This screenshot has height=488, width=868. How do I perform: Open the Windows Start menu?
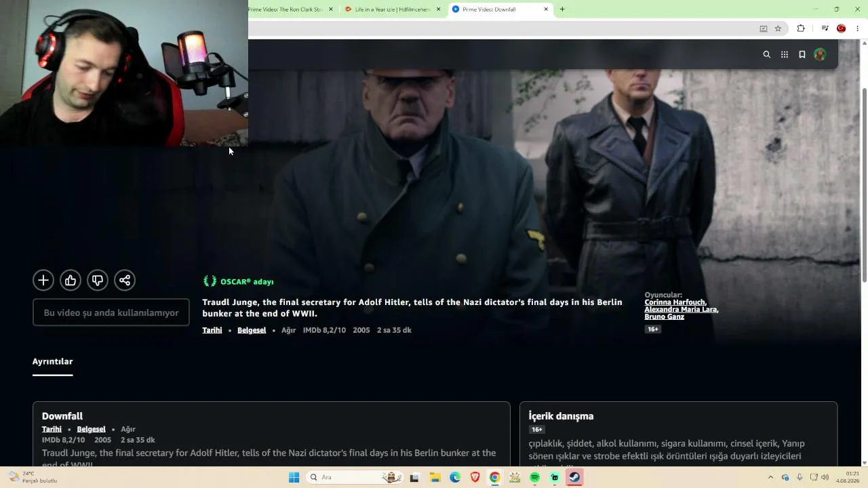coord(294,478)
